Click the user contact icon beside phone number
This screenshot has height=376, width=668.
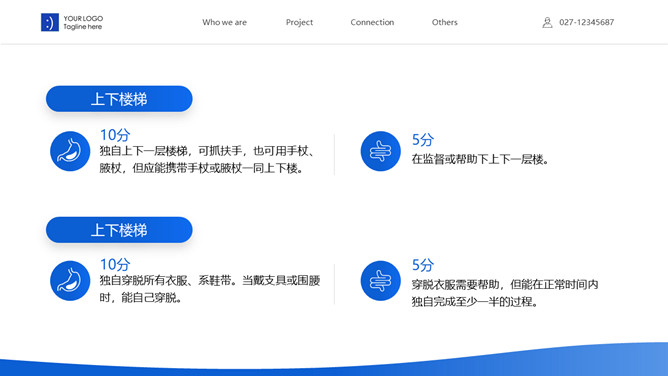(x=547, y=22)
